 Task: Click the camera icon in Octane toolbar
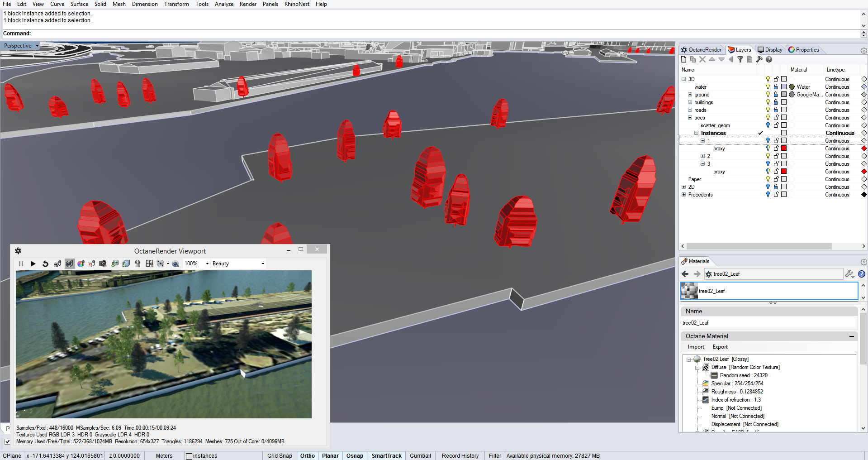pos(103,264)
